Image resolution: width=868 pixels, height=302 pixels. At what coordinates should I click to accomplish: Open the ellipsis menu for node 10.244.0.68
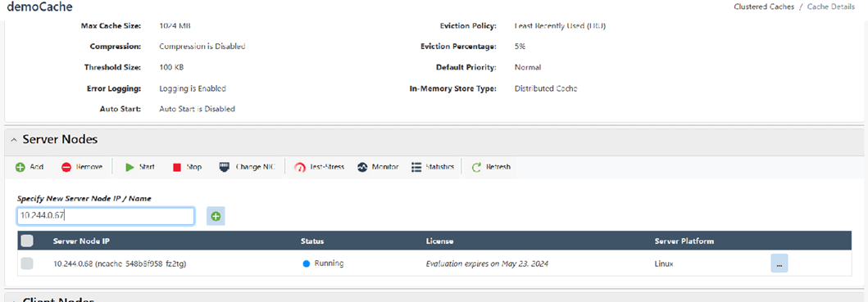coord(779,264)
